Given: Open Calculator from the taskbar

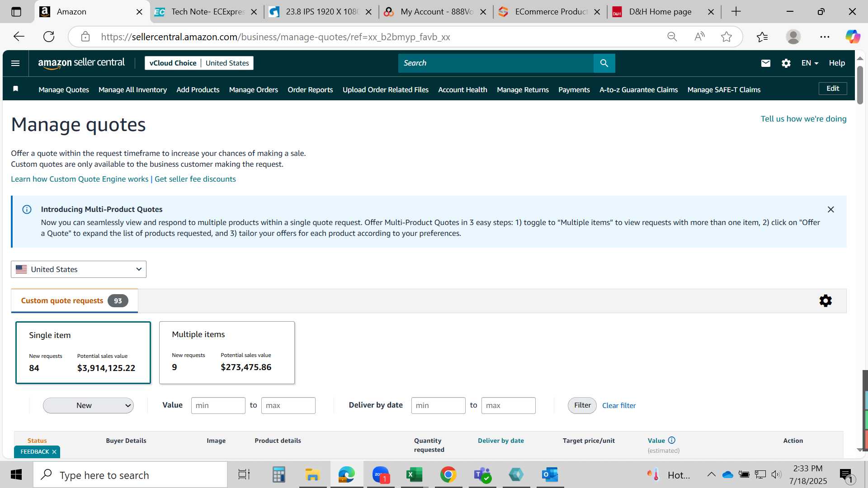Looking at the screenshot, I should [278, 475].
